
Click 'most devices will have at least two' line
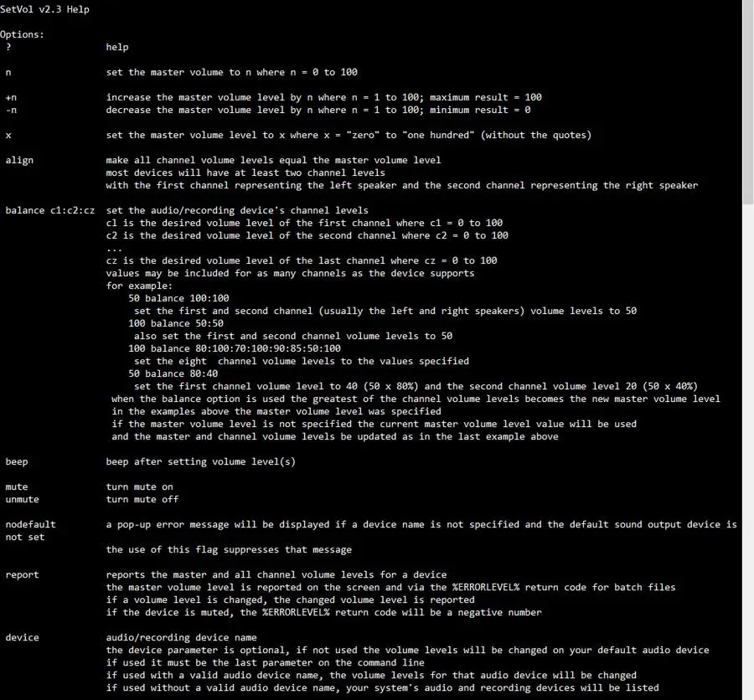click(245, 172)
